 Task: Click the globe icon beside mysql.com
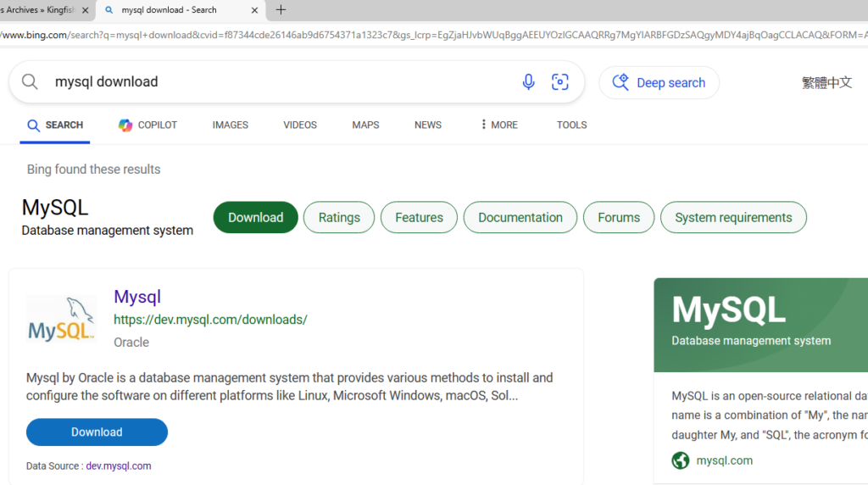click(x=681, y=460)
